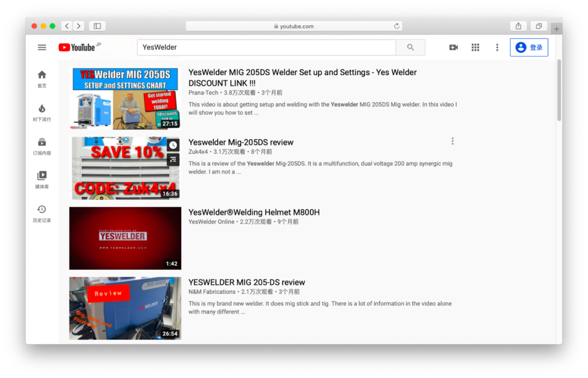Open settings three-dot menu in header
Viewport: 588px width, 378px height.
click(x=497, y=47)
